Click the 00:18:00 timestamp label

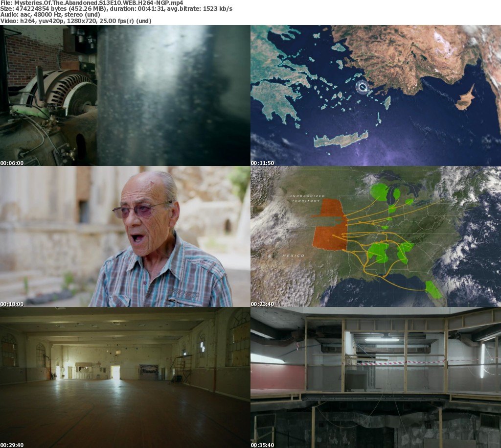(x=12, y=304)
